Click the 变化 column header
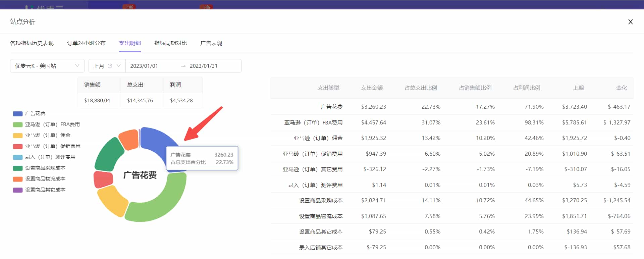Screen dimensions: 644x259 622,88
